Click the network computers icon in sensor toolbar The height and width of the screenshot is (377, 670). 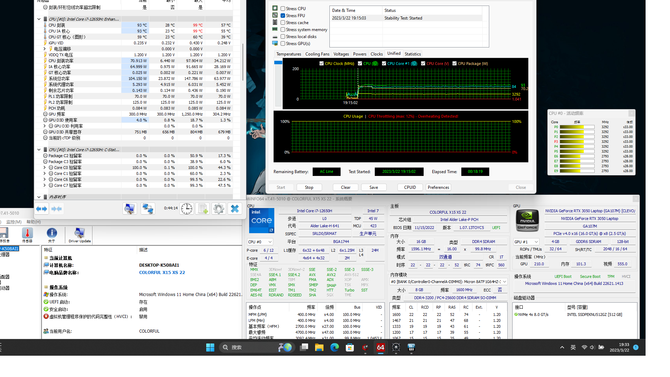click(148, 209)
